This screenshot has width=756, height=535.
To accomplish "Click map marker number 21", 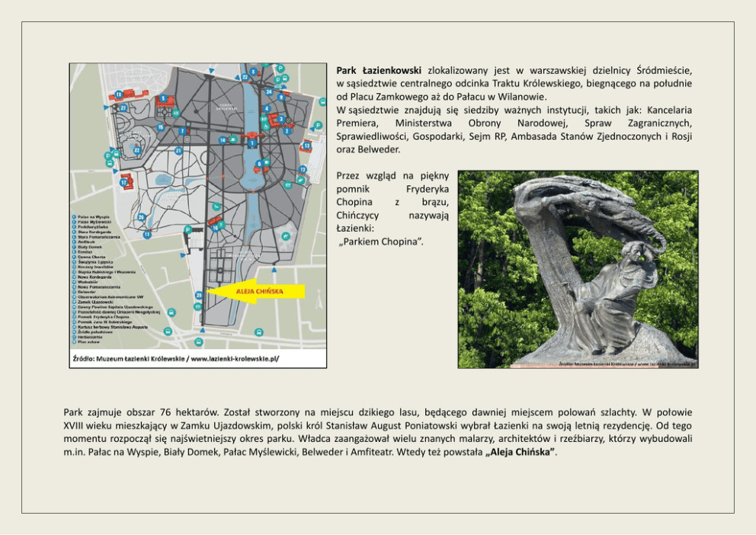I will click(178, 151).
